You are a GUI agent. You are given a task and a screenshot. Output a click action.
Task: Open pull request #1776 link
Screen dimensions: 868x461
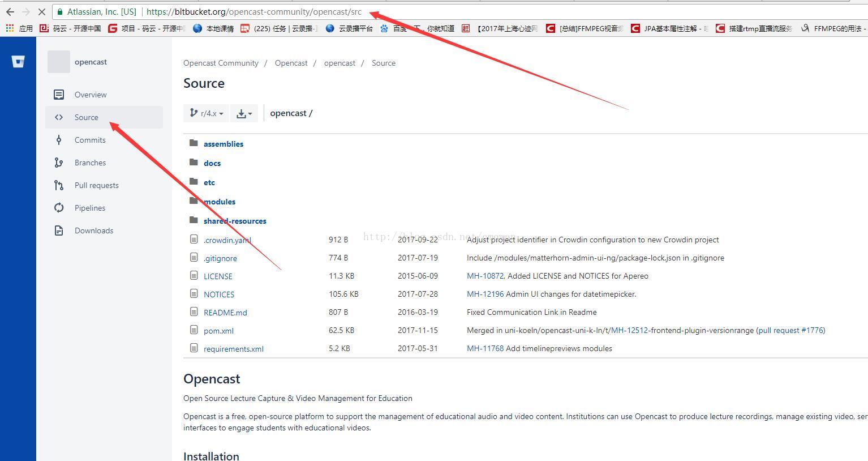(x=791, y=330)
